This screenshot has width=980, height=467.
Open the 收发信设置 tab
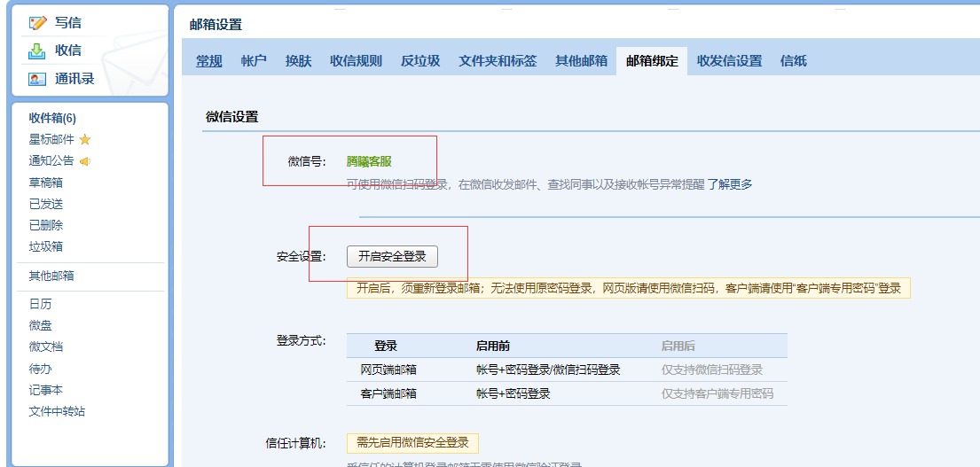point(729,61)
